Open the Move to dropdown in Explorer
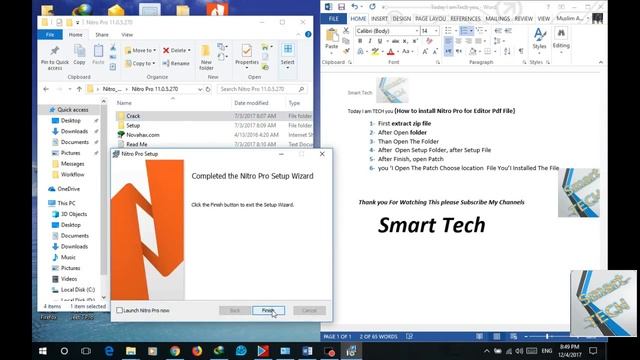Image resolution: width=640 pixels, height=360 pixels. pos(140,50)
